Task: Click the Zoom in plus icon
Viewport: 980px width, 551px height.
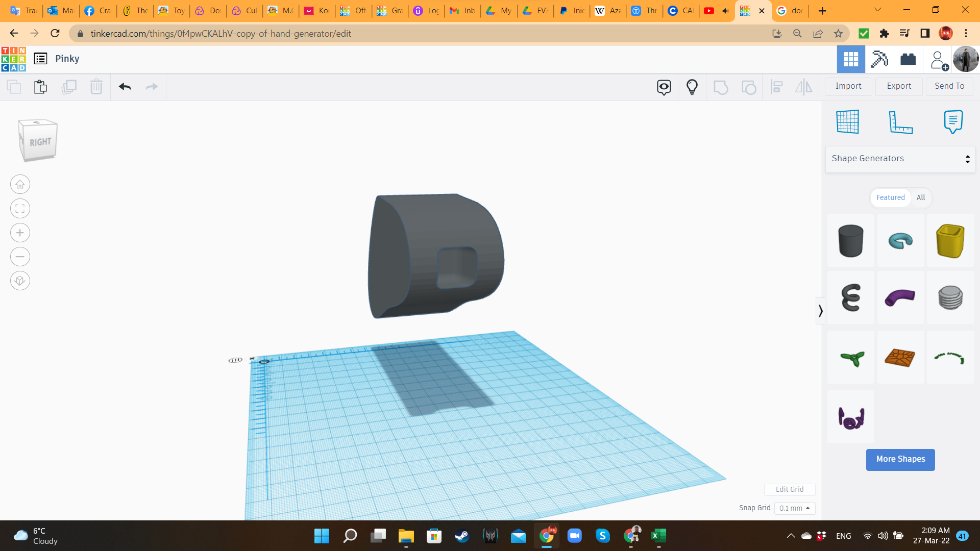Action: (20, 233)
